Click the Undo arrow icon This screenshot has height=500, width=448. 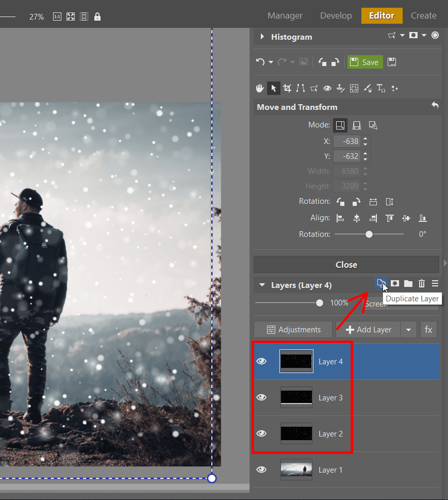coord(260,62)
